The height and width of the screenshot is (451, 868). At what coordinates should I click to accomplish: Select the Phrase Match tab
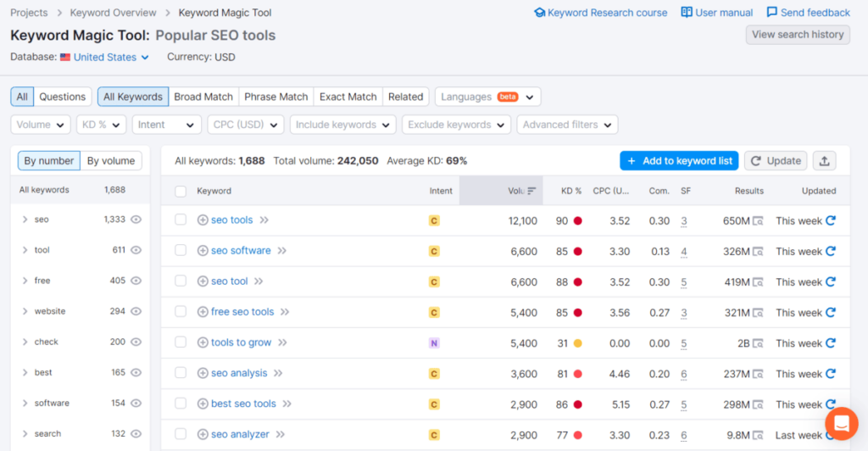click(x=275, y=97)
